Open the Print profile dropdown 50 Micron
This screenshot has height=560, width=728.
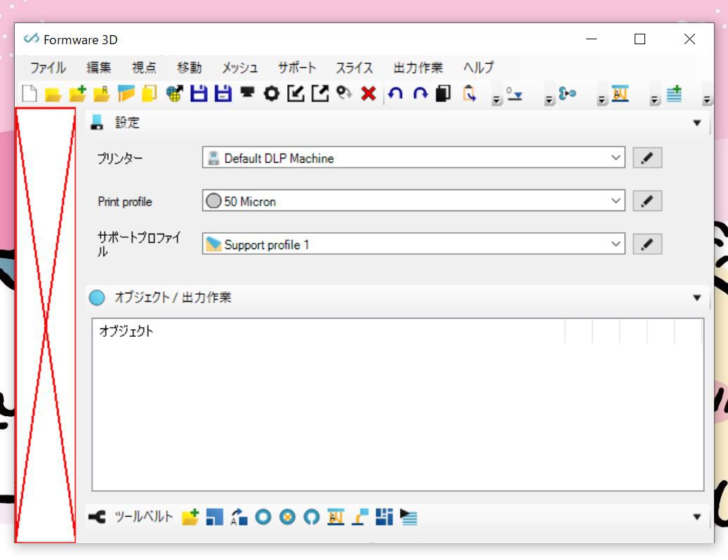pyautogui.click(x=413, y=201)
